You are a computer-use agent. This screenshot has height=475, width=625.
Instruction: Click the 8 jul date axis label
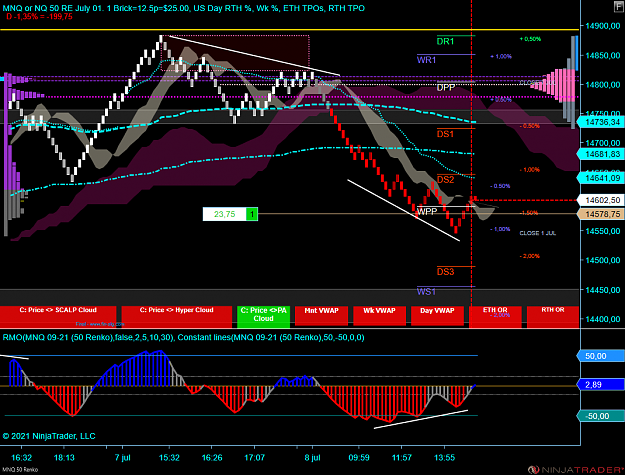pyautogui.click(x=312, y=457)
